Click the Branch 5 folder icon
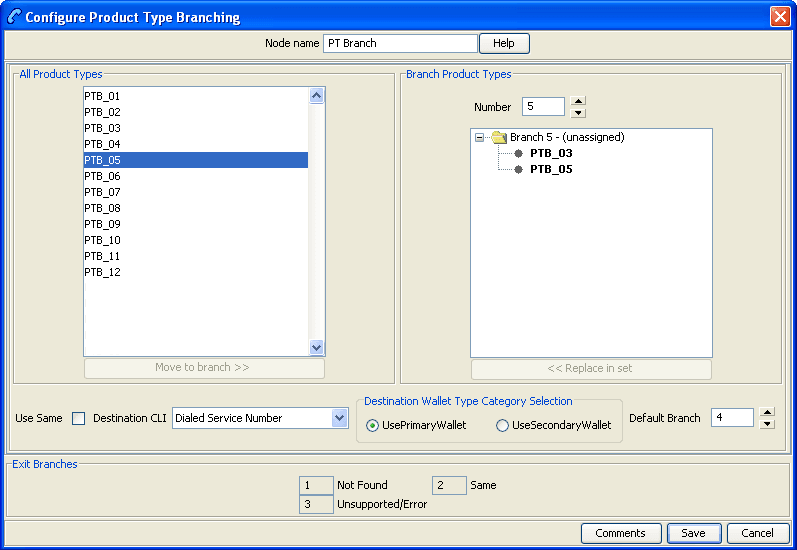The width and height of the screenshot is (797, 550). [499, 137]
